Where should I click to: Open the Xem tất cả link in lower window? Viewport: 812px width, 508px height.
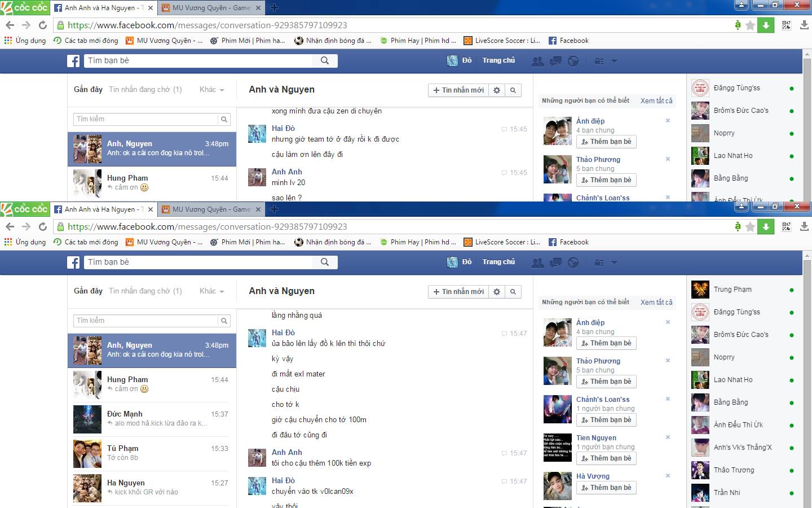[656, 303]
